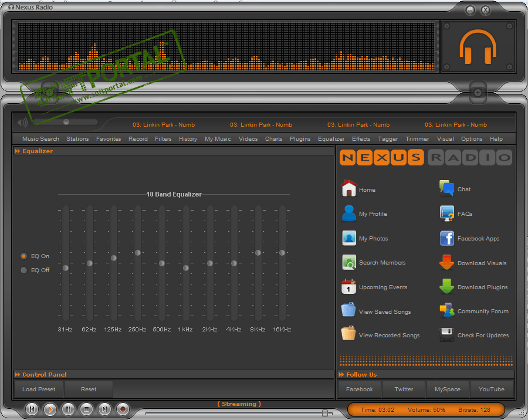Open the Trimmer menu
The height and width of the screenshot is (420, 528).
pyautogui.click(x=417, y=139)
